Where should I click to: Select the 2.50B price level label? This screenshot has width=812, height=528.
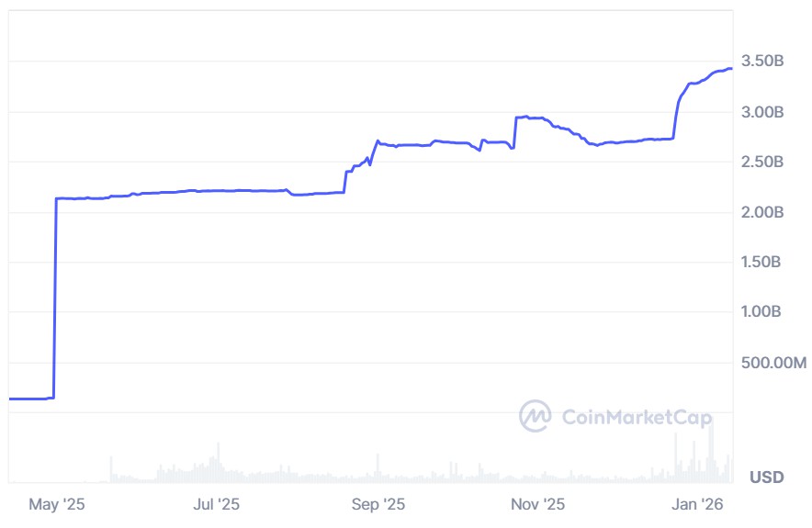pyautogui.click(x=762, y=163)
